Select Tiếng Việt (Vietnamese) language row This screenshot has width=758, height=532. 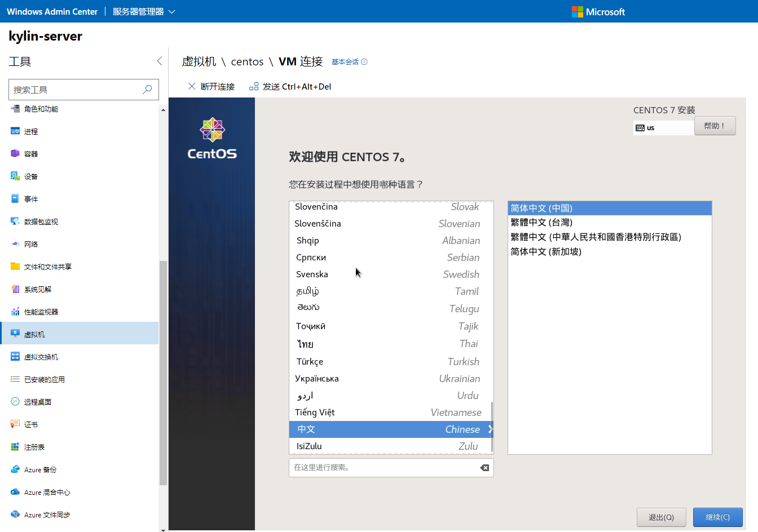391,413
